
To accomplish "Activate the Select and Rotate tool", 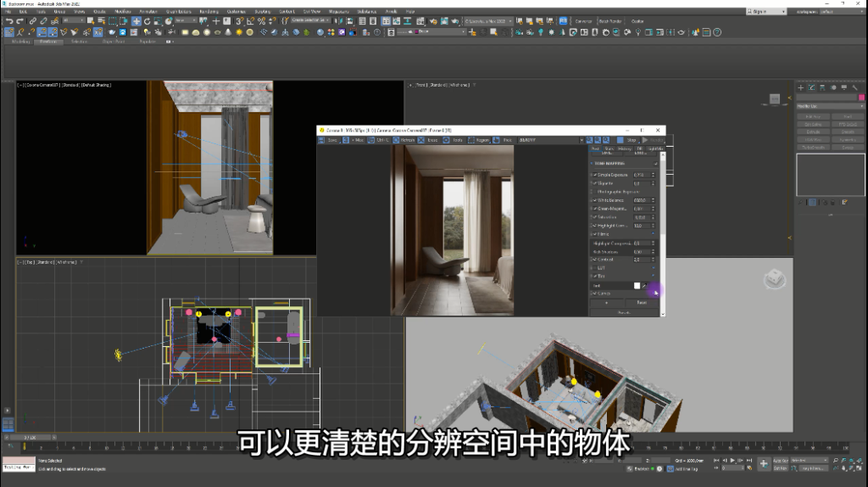I will click(x=147, y=21).
